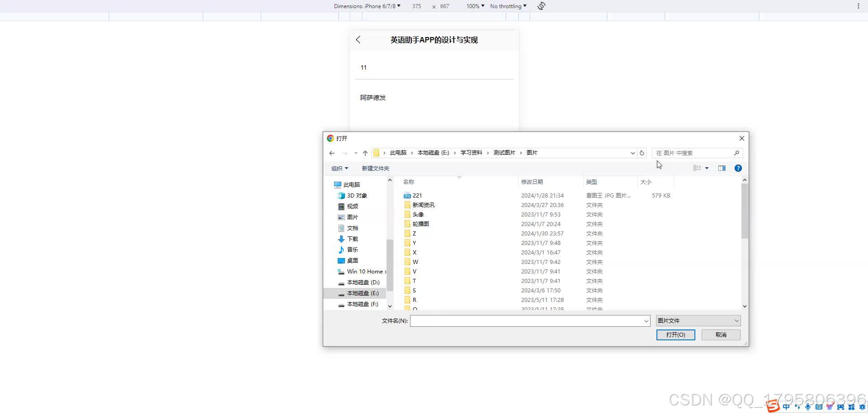Select the 221 JPG image file

tap(417, 196)
